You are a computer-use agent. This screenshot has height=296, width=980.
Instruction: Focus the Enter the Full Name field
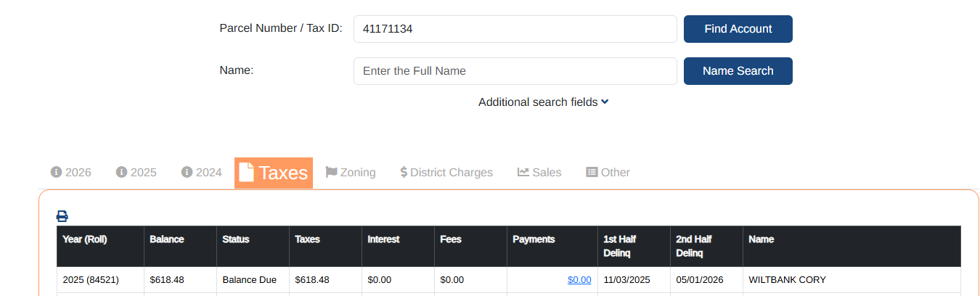515,71
